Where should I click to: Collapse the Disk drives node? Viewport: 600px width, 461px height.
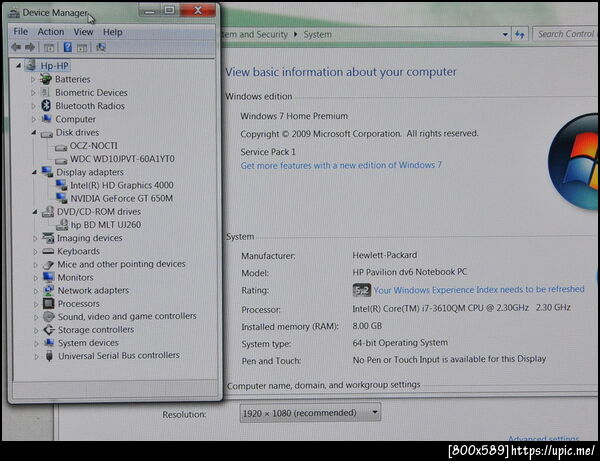34,132
